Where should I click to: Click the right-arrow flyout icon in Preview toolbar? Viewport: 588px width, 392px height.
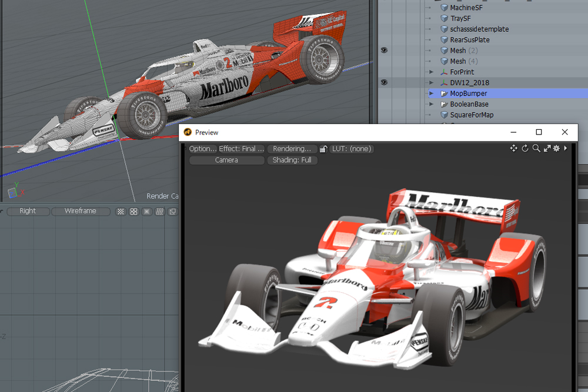coord(566,149)
